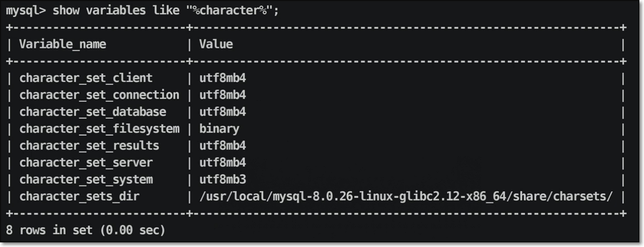Click the utf8mb4 value for character_set_server
This screenshot has height=247, width=644.
click(223, 163)
